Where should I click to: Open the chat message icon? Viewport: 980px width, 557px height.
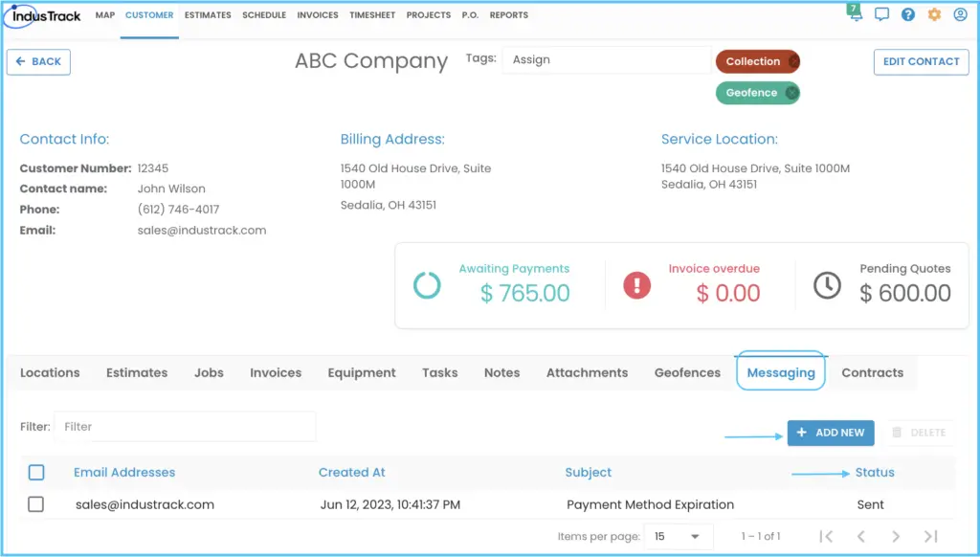881,14
